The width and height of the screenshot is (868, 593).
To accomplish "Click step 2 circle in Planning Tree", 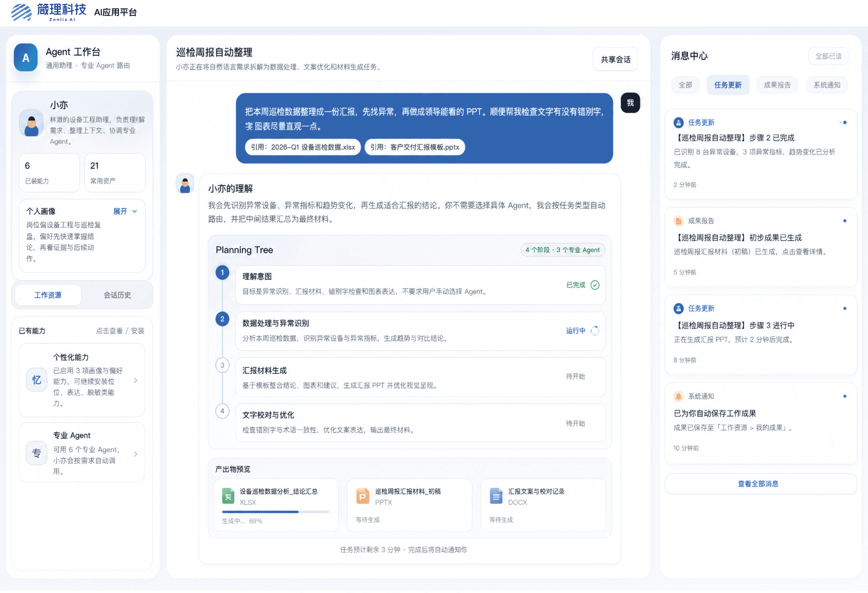I will [x=222, y=320].
